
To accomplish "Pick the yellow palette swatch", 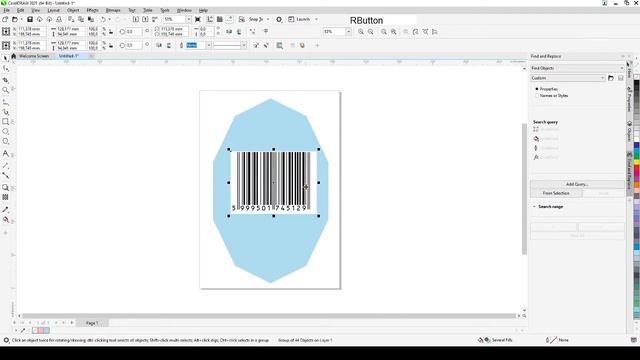I will pyautogui.click(x=637, y=162).
